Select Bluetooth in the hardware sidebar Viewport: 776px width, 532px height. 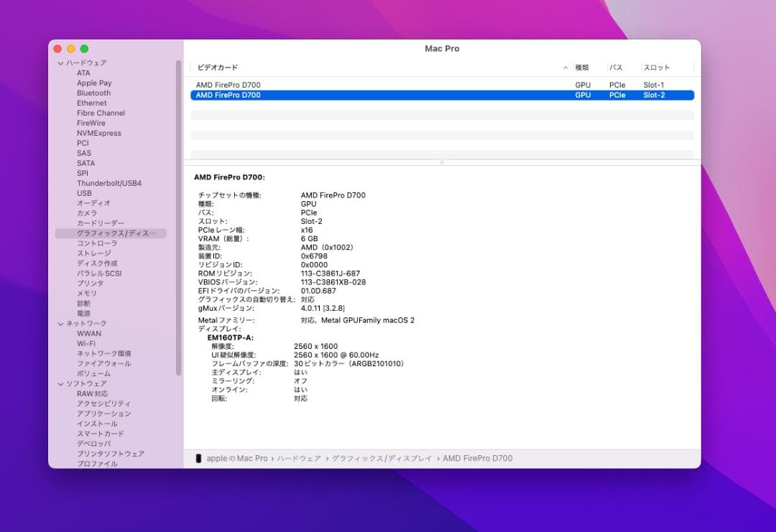[x=93, y=93]
